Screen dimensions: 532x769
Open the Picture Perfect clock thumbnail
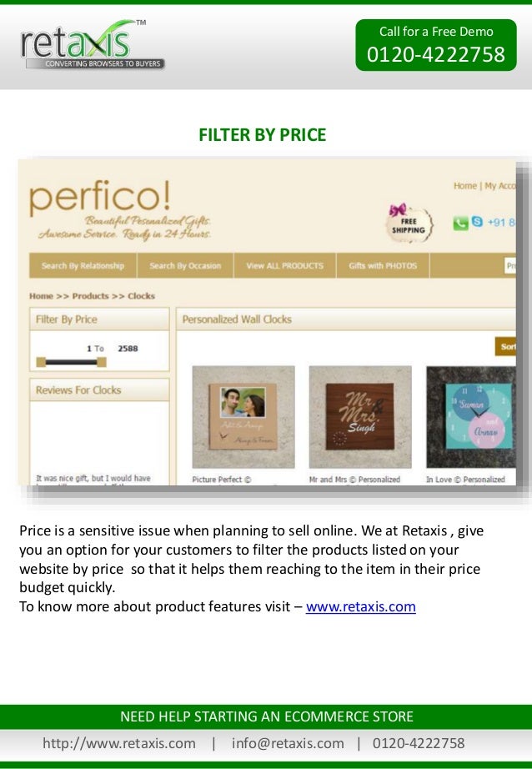tap(243, 417)
